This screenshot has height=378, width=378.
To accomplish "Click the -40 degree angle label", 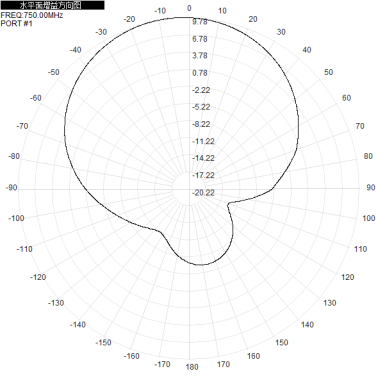I will coord(75,50).
